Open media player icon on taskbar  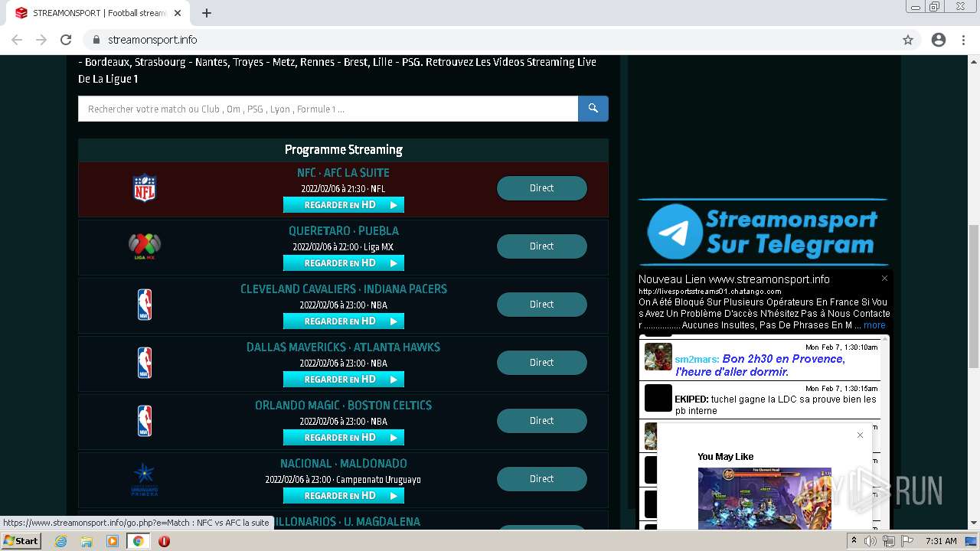click(x=113, y=541)
